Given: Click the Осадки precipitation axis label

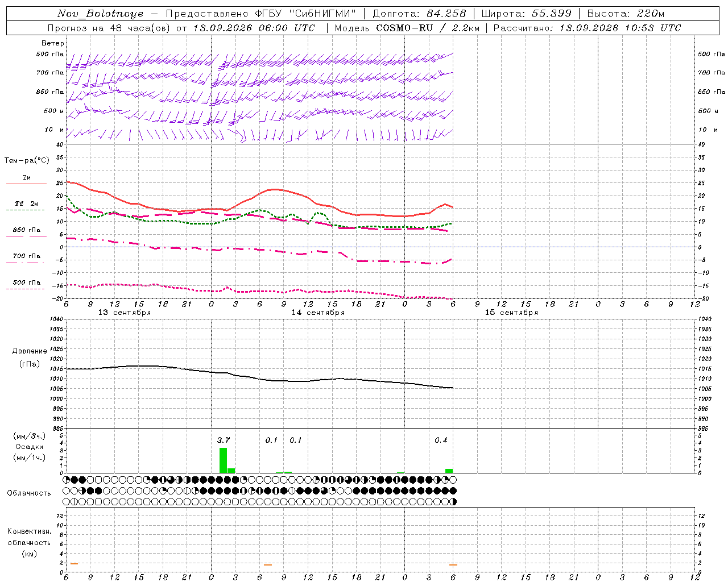Looking at the screenshot, I should pyautogui.click(x=29, y=447).
